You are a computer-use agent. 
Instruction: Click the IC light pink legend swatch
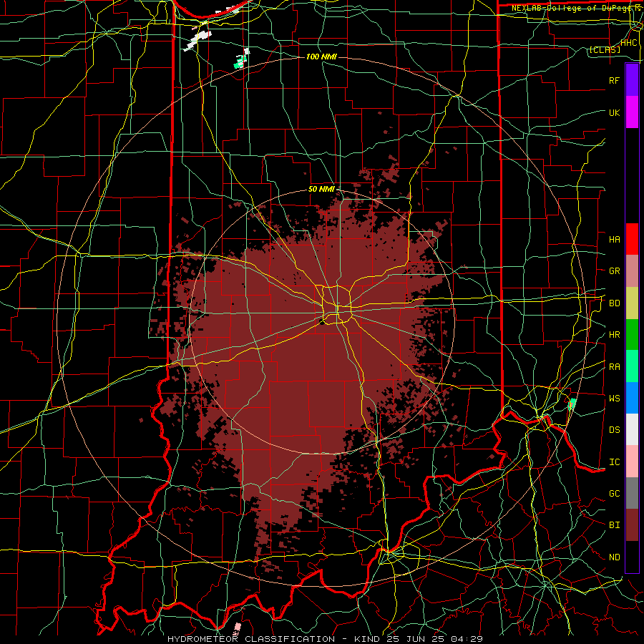[632, 462]
